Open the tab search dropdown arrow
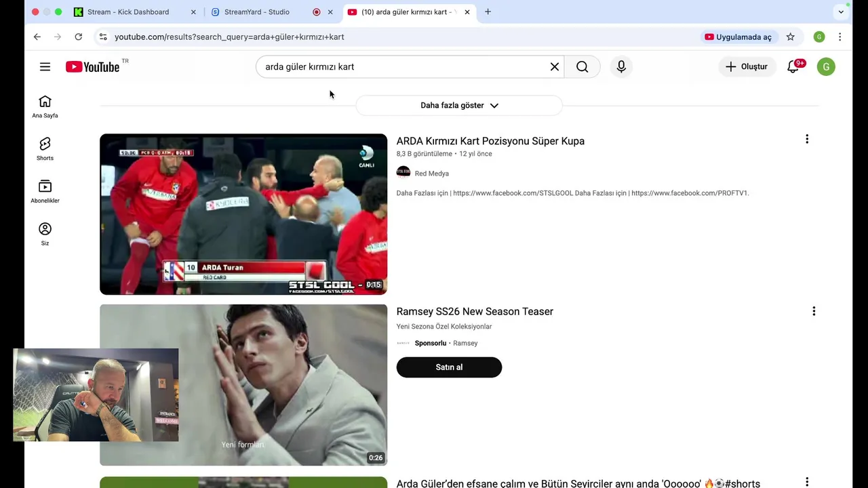 (x=841, y=12)
